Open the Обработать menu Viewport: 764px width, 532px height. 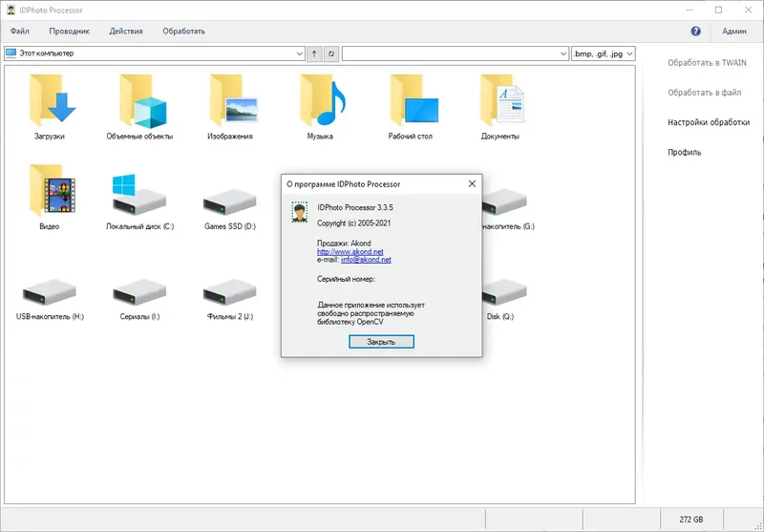click(x=183, y=31)
